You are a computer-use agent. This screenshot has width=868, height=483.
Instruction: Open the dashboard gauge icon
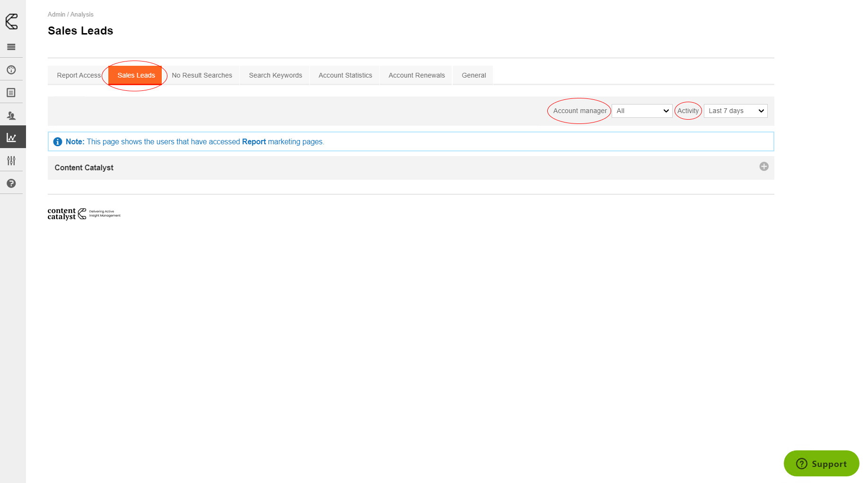(x=11, y=70)
